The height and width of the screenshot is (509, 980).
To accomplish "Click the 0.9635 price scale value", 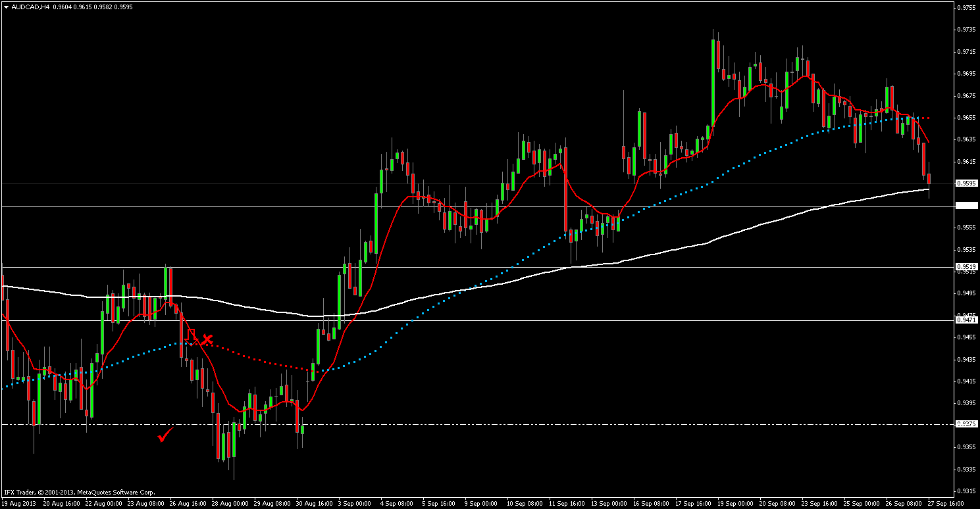I will click(967, 139).
